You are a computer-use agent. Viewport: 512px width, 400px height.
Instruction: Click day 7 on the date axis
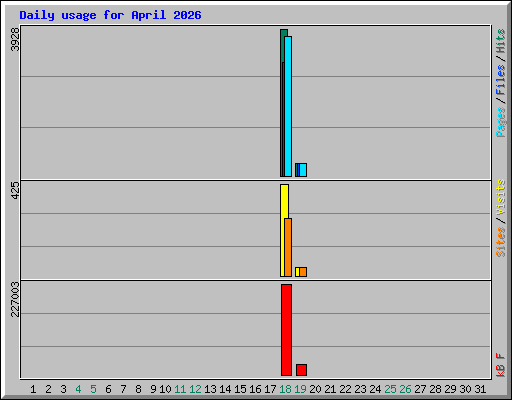(123, 389)
